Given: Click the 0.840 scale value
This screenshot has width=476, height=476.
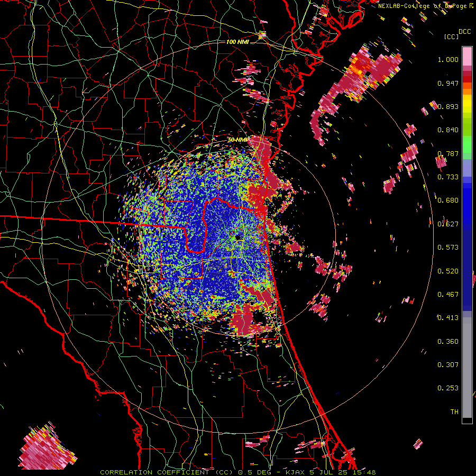Looking at the screenshot, I should 448,130.
